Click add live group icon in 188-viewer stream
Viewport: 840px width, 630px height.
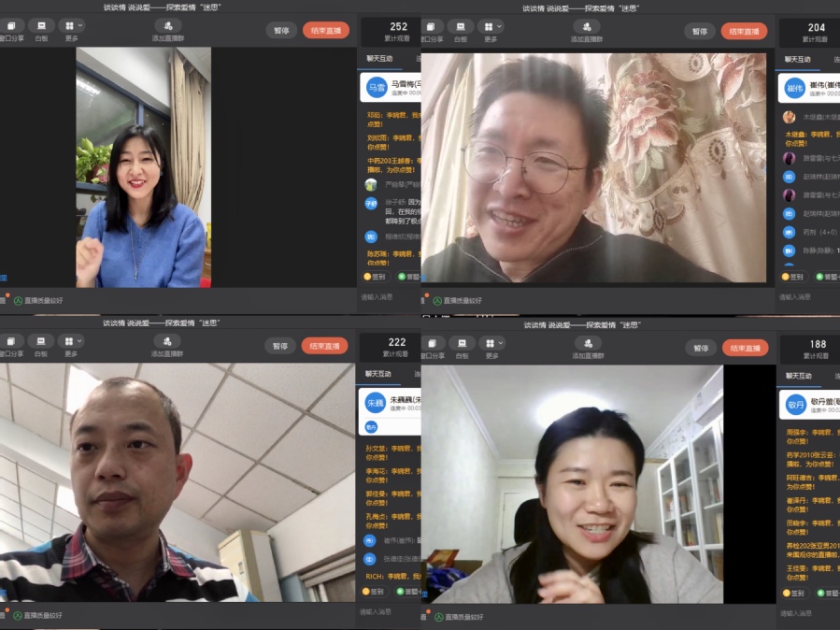587,344
